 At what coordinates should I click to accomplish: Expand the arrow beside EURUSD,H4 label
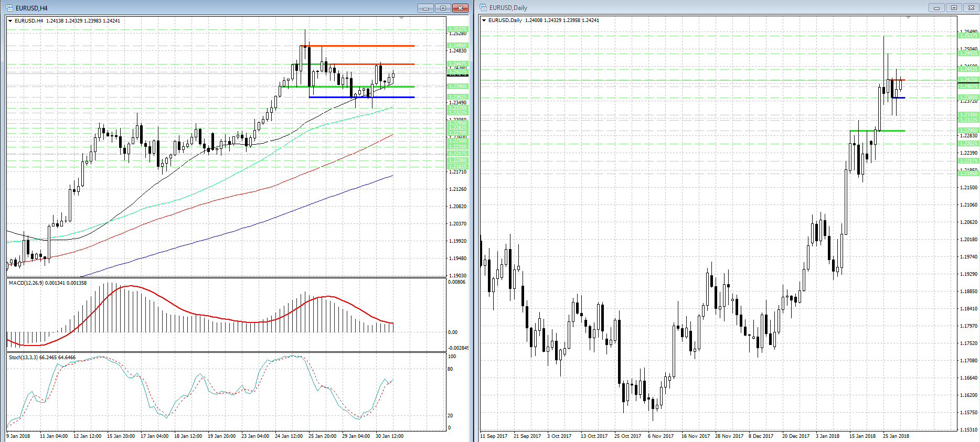point(10,21)
